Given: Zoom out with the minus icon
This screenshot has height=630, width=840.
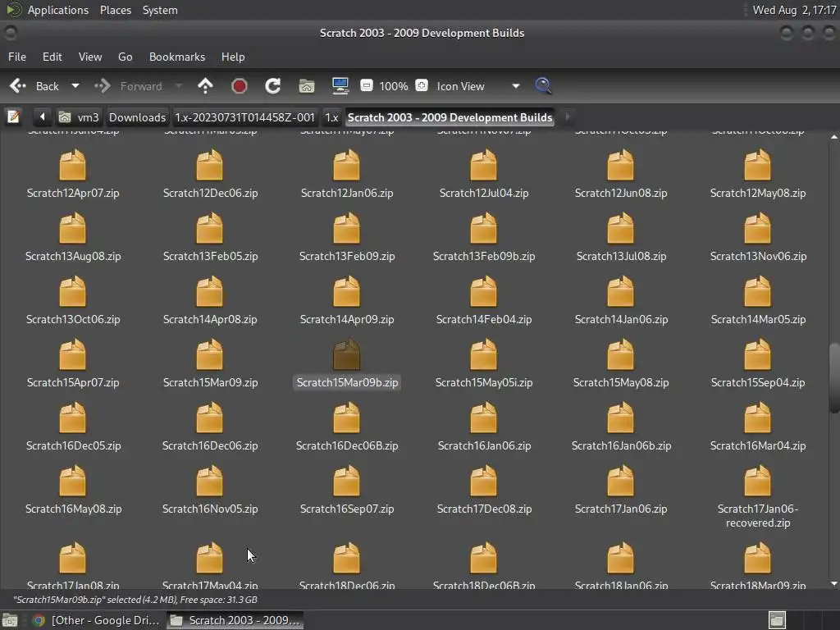Looking at the screenshot, I should [x=367, y=85].
